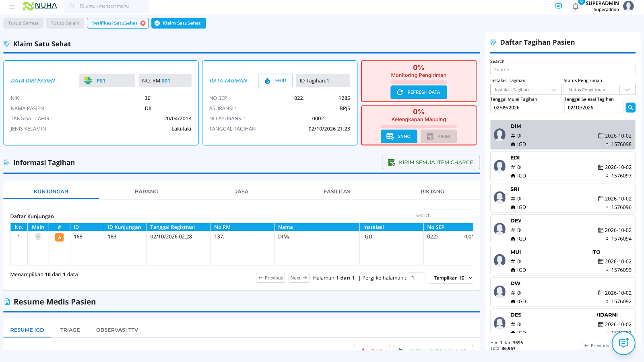Open the Tampilkan 10 page-size dropdown
644x362 pixels.
[451, 278]
